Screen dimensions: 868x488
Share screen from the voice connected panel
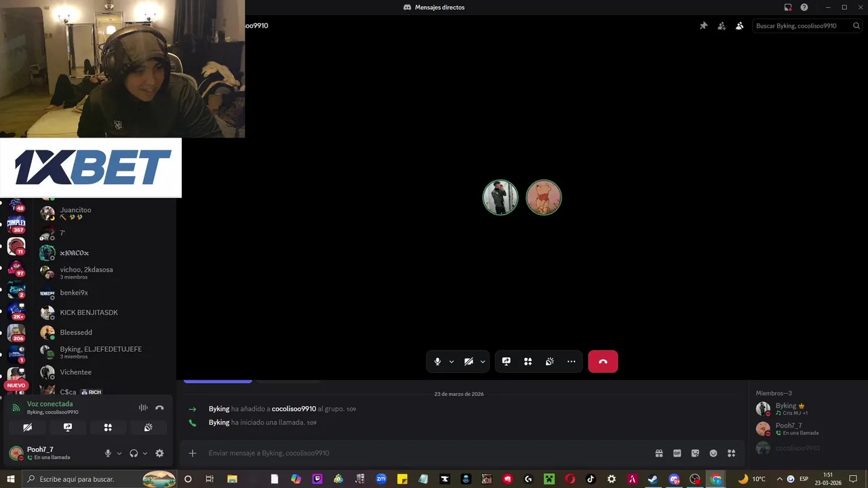click(x=68, y=428)
